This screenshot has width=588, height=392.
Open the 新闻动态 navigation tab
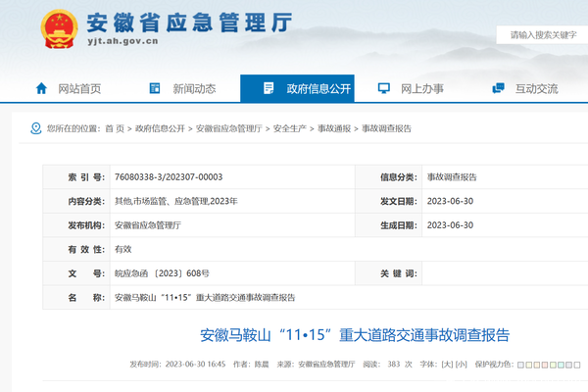pos(194,88)
